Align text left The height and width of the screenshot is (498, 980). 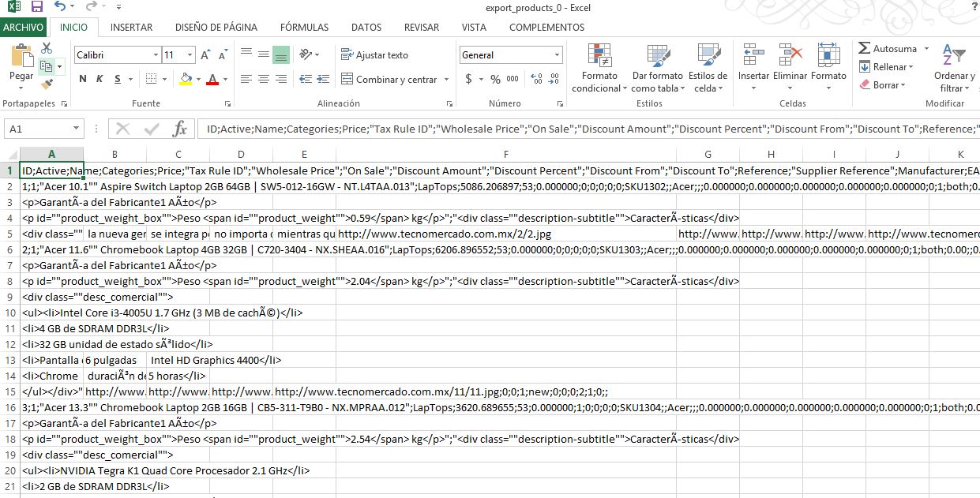[x=246, y=79]
